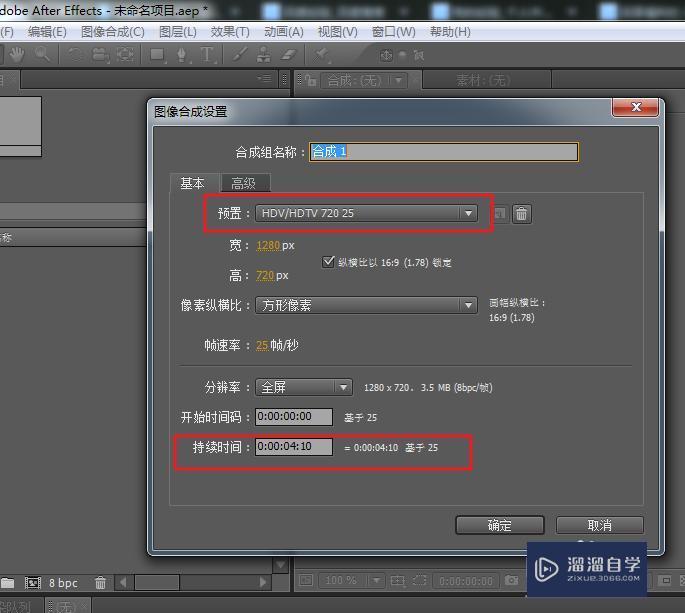Click the delete preset trash icon
This screenshot has width=685, height=613.
pos(522,214)
